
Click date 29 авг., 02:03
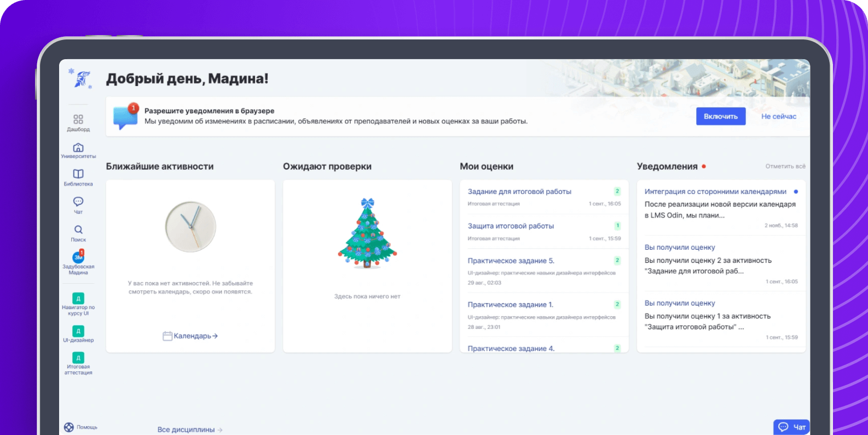(x=484, y=283)
